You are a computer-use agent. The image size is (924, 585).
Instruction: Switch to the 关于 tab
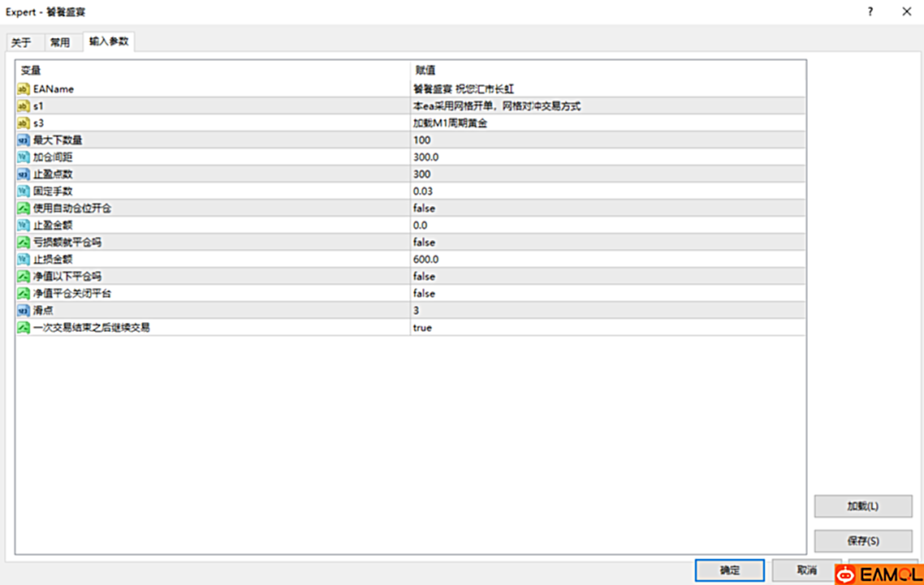tap(21, 42)
